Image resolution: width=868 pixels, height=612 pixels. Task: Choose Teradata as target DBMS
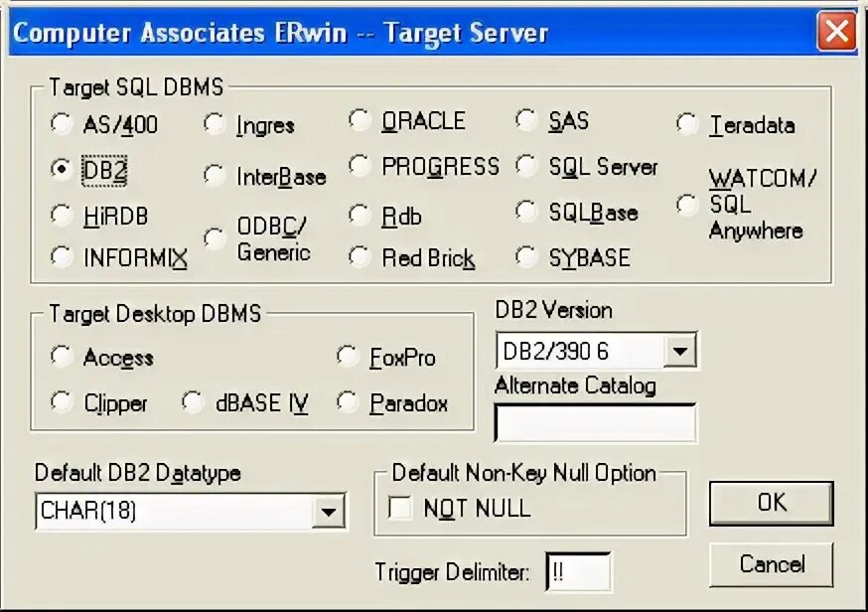coord(687,123)
